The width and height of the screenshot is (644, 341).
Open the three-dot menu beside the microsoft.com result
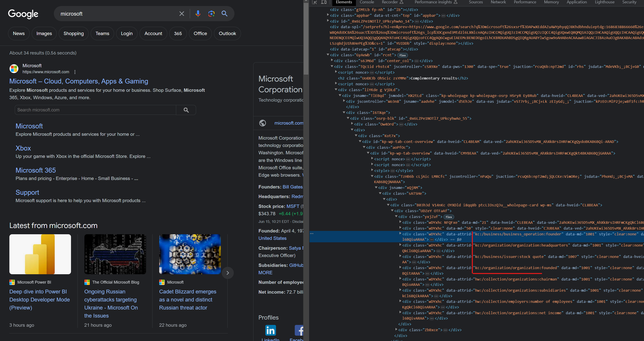75,72
